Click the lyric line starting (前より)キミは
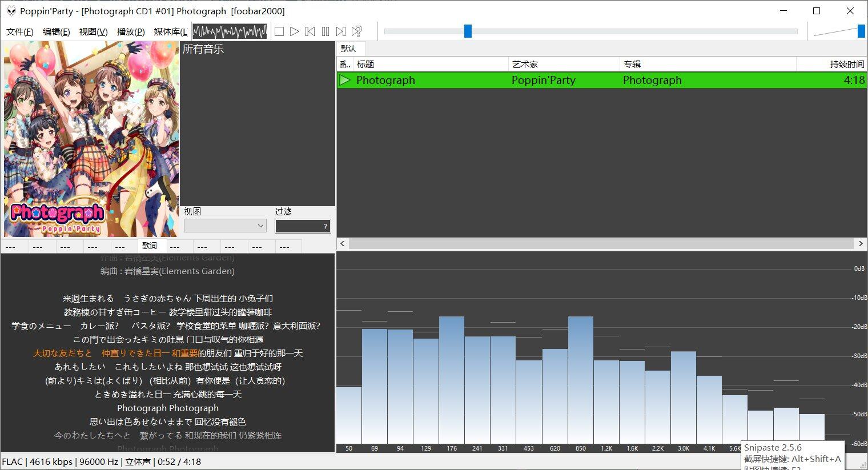Screen dimensions: 868x470 [x=165, y=381]
